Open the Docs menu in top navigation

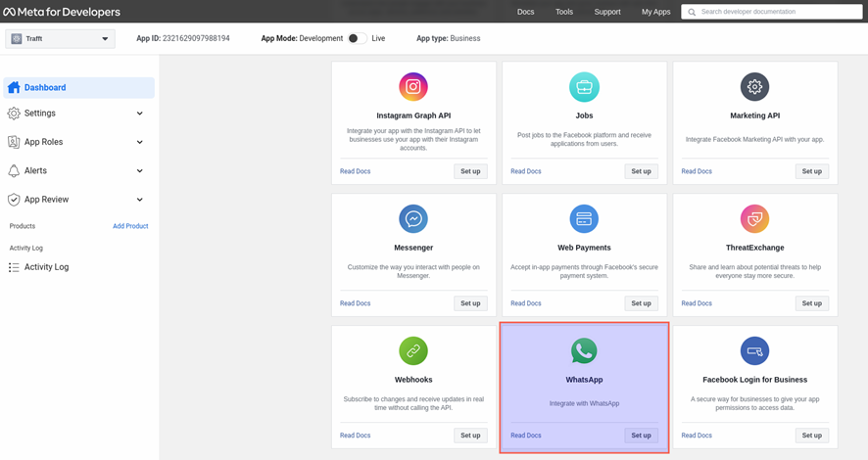click(x=525, y=12)
